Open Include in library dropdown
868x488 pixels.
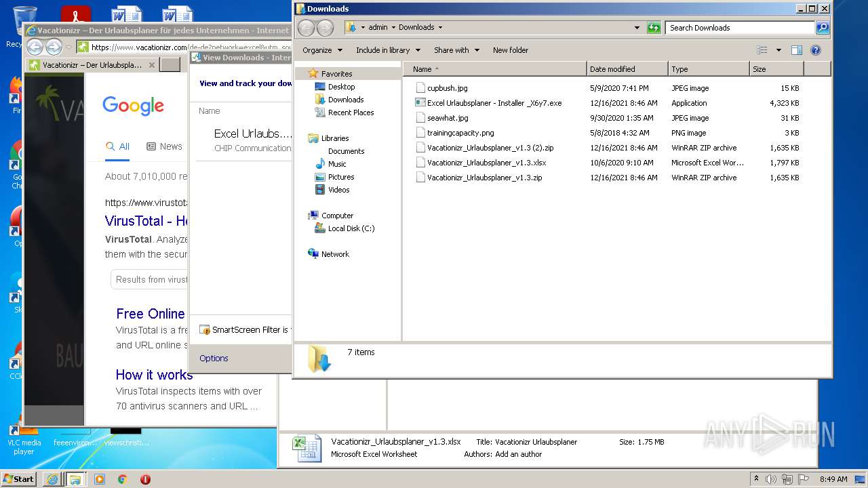(388, 50)
